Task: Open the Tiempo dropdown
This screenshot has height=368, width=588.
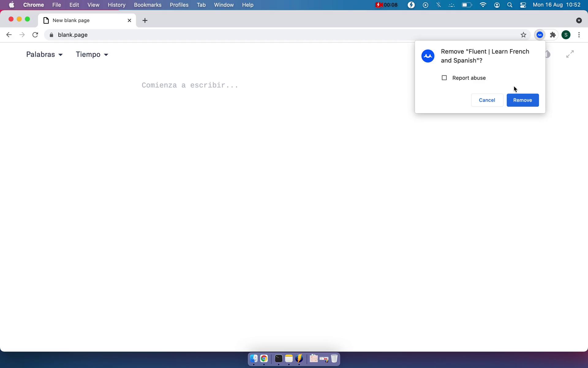Action: tap(92, 55)
